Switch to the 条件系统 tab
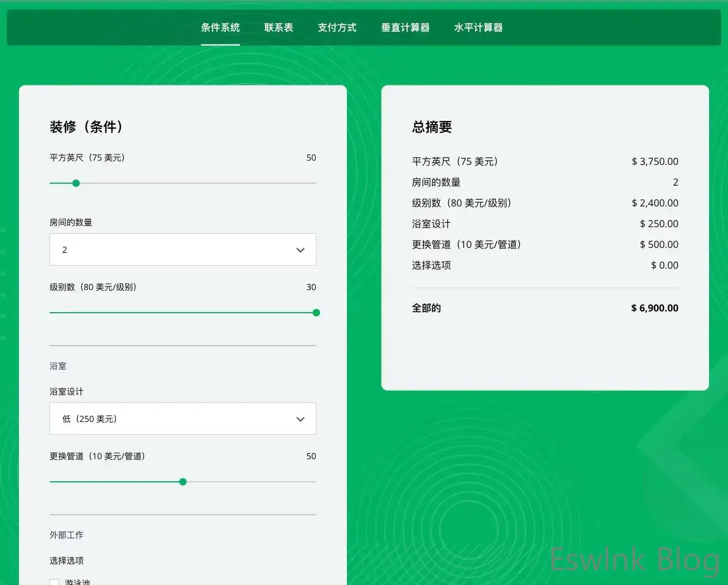 click(x=220, y=27)
